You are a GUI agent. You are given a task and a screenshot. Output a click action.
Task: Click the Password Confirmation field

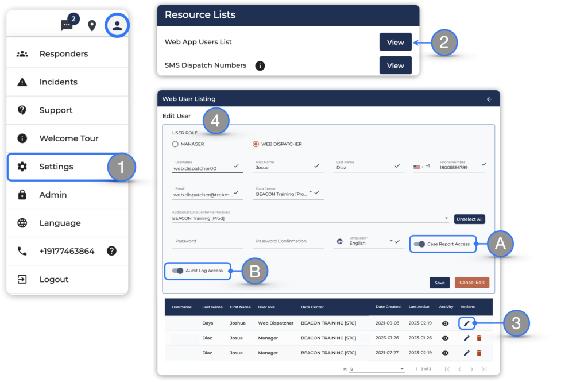coord(288,242)
